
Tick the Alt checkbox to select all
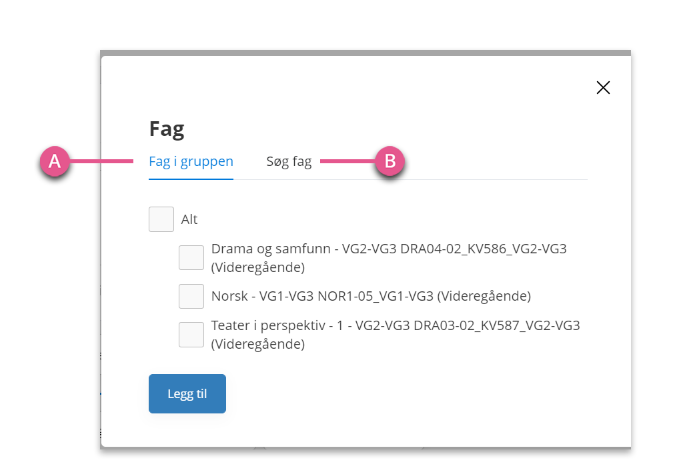pyautogui.click(x=161, y=219)
